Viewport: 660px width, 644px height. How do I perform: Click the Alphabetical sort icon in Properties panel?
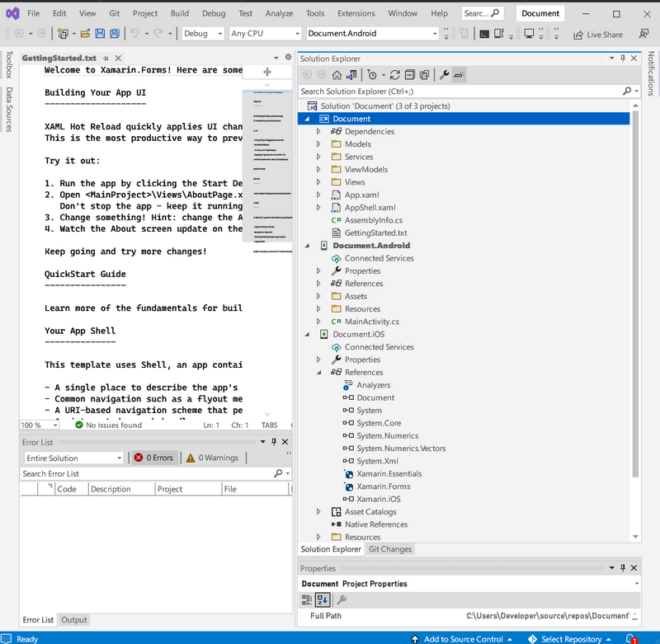(x=323, y=599)
